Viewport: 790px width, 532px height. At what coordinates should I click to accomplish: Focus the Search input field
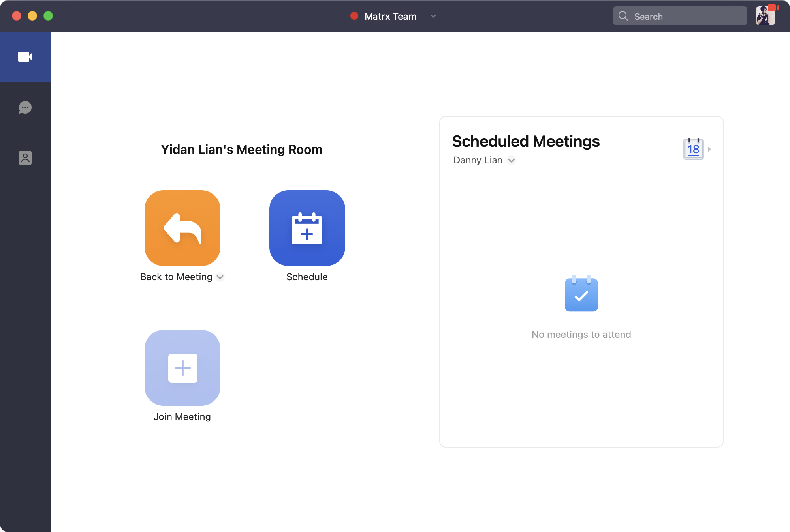click(687, 16)
